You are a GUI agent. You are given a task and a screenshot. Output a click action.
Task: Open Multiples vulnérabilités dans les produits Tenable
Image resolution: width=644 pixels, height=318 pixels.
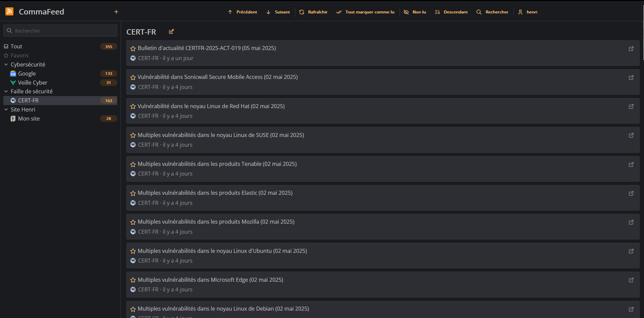(x=217, y=164)
